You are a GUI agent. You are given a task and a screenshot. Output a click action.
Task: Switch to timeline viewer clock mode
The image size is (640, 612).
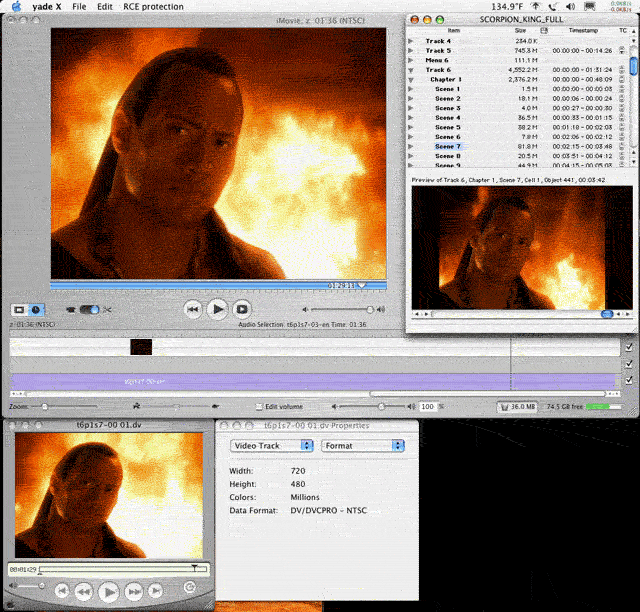click(36, 310)
